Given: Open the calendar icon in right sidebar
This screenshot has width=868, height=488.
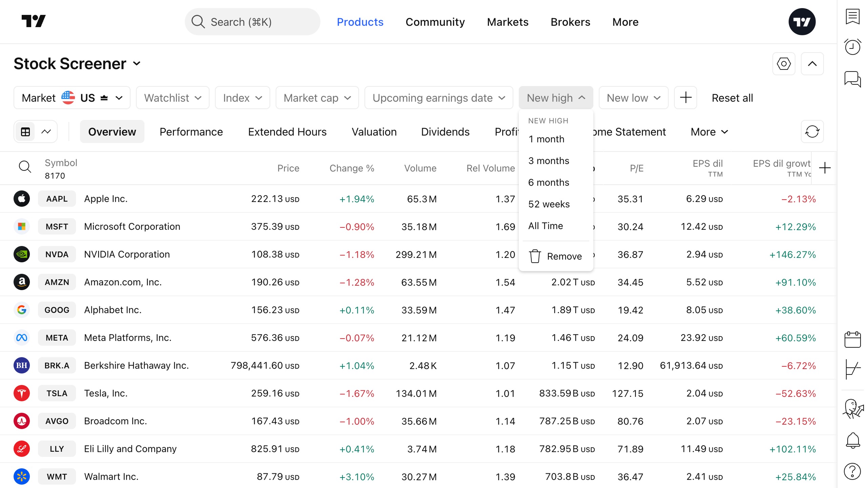Looking at the screenshot, I should [x=852, y=339].
